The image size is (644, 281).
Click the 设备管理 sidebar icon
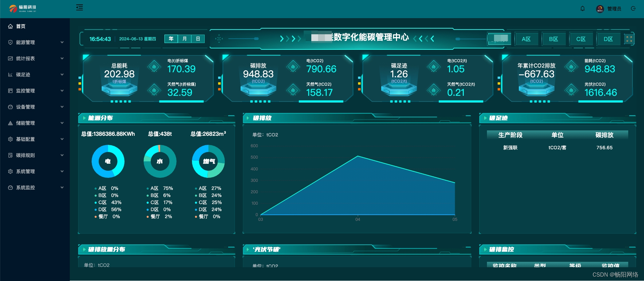[x=10, y=107]
